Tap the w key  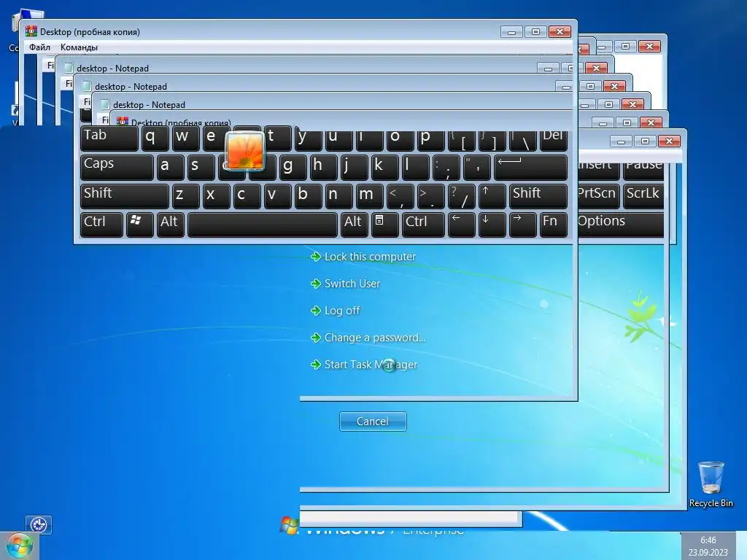[x=185, y=139]
